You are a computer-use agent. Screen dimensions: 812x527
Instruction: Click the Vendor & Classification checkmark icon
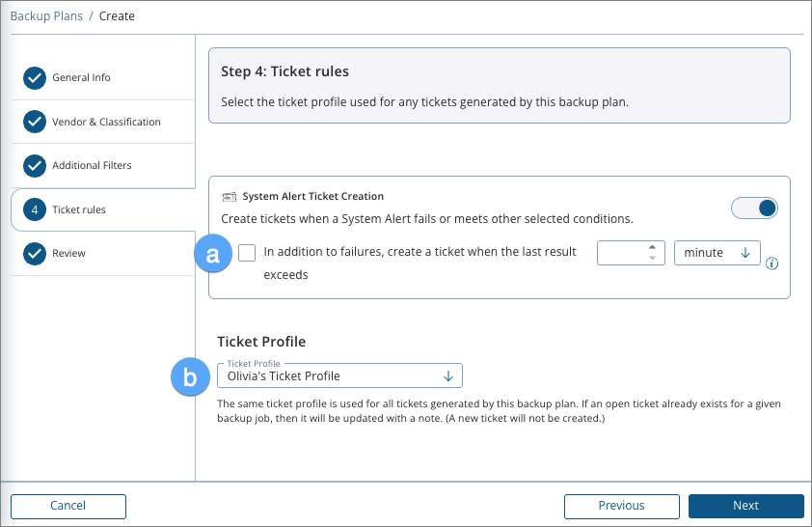coord(35,123)
